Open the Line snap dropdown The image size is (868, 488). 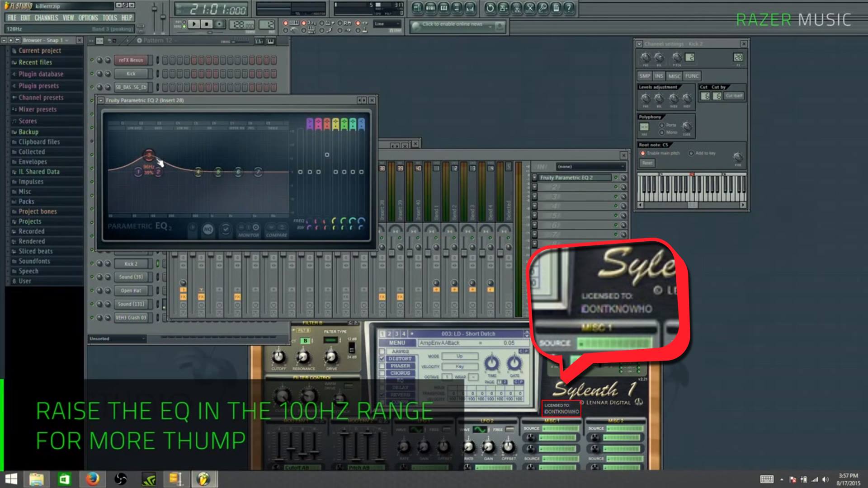point(387,24)
